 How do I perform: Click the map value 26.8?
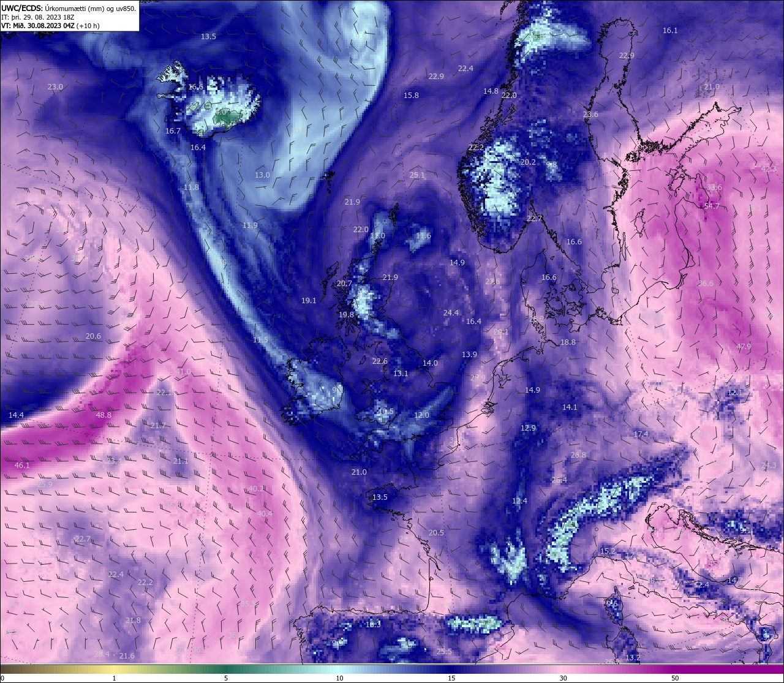[578, 455]
